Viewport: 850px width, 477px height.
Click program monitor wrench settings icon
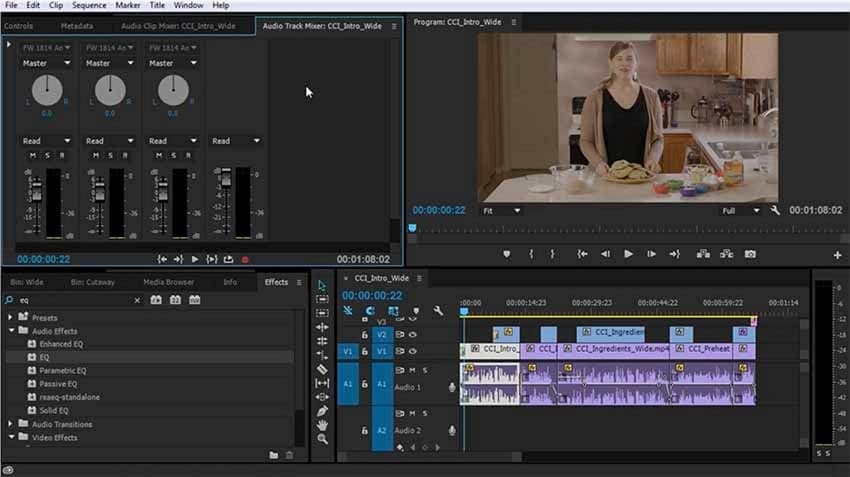coord(775,210)
